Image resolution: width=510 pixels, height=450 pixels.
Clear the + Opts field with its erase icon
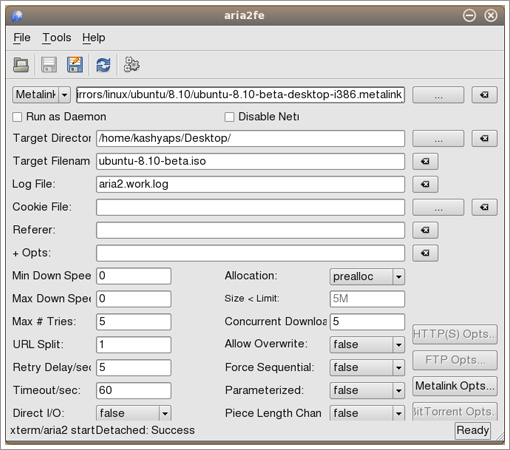pos(425,253)
